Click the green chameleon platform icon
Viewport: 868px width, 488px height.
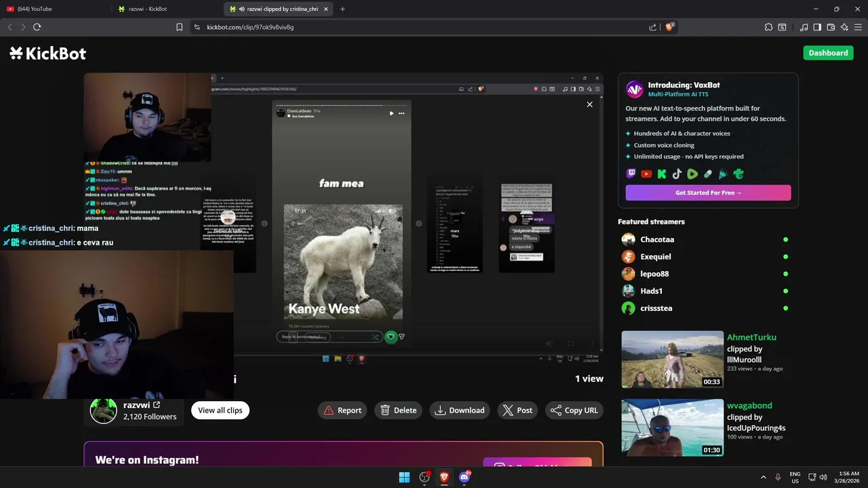(x=738, y=174)
